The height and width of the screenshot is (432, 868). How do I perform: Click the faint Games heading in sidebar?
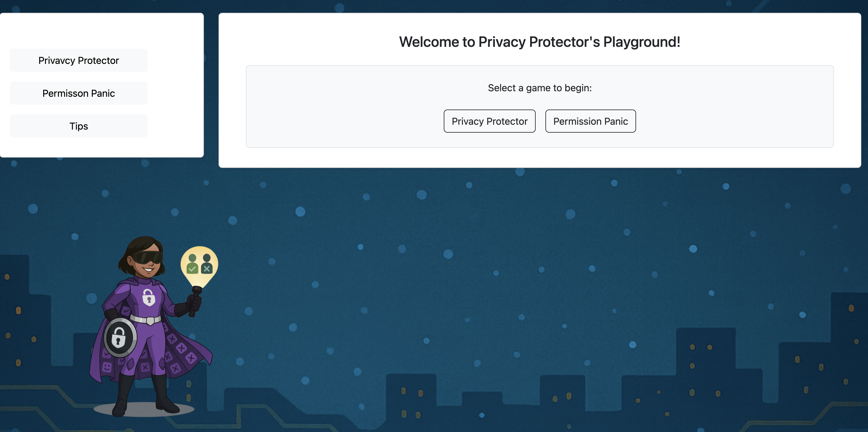(29, 32)
